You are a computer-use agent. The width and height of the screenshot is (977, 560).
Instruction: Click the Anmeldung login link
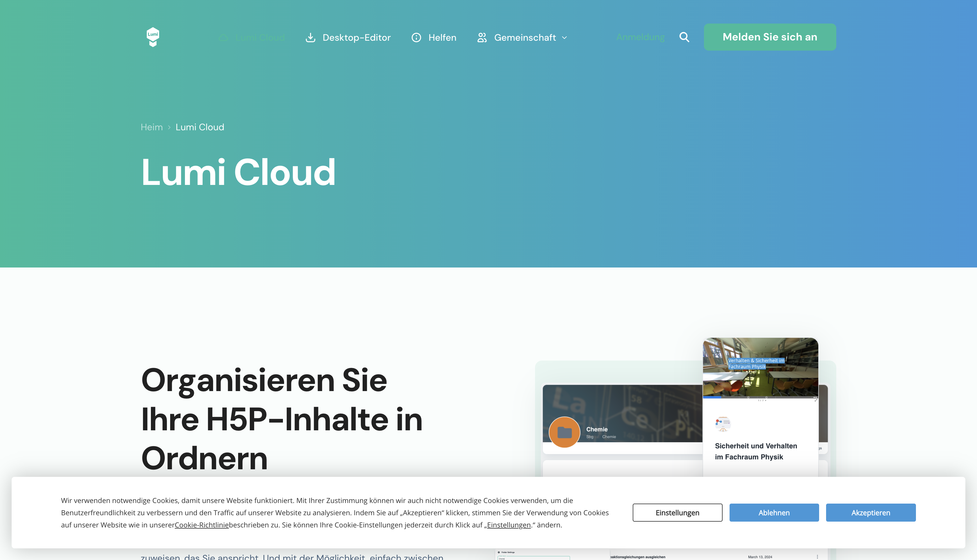(641, 37)
